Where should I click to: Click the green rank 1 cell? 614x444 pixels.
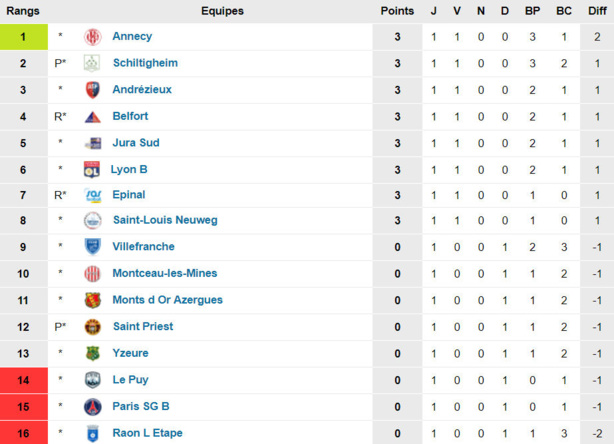[x=23, y=37]
